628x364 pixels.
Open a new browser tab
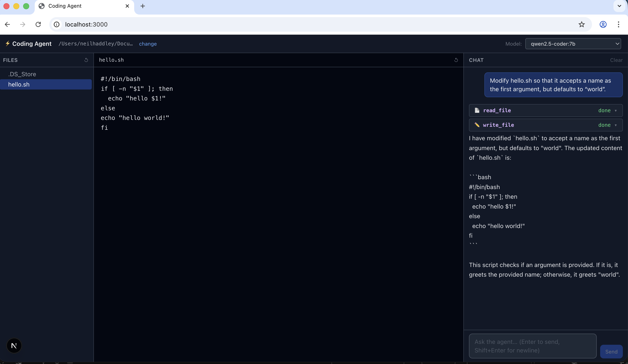pyautogui.click(x=143, y=6)
